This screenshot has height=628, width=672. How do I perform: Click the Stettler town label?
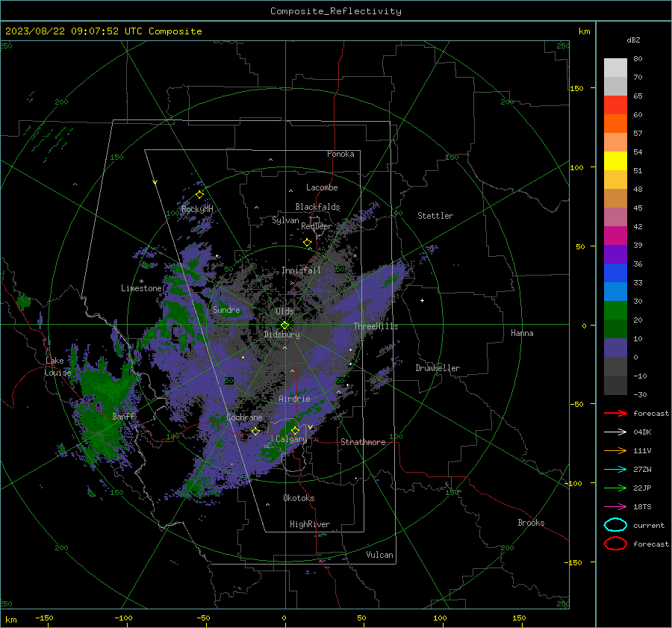[435, 216]
